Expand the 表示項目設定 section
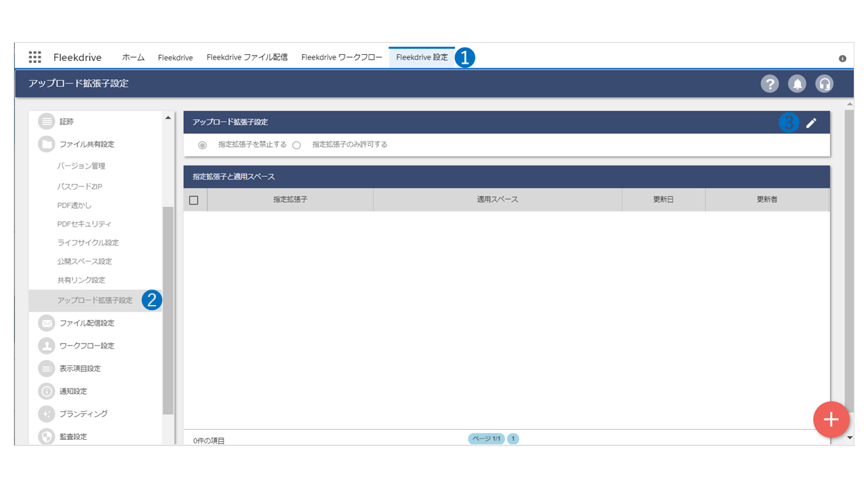The width and height of the screenshot is (868, 488). (80, 369)
